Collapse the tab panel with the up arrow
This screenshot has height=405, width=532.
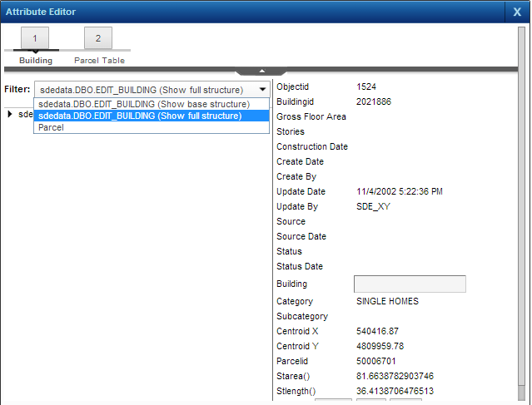261,71
